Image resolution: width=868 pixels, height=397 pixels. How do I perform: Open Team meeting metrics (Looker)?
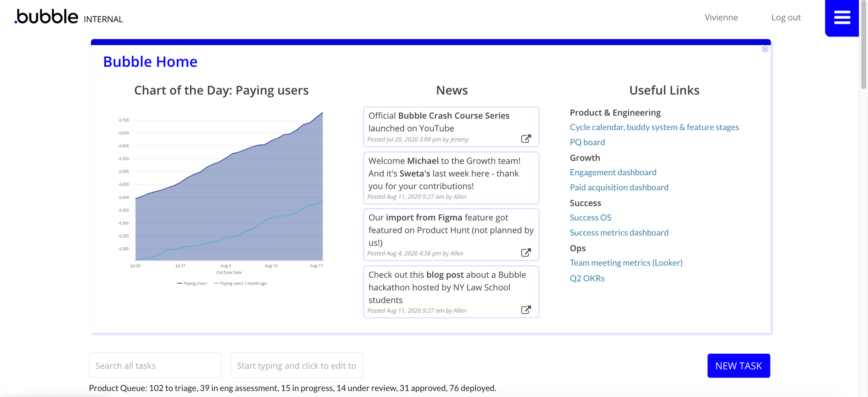[x=625, y=262]
